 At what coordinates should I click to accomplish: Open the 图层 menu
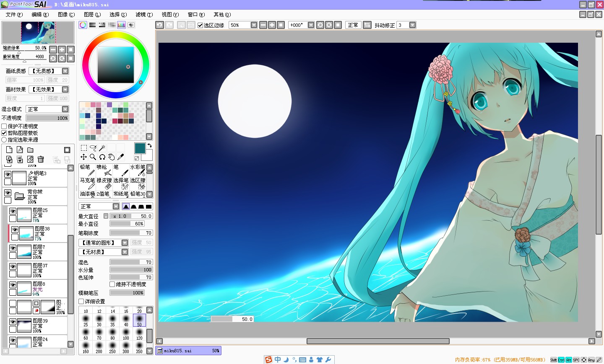[x=92, y=14]
